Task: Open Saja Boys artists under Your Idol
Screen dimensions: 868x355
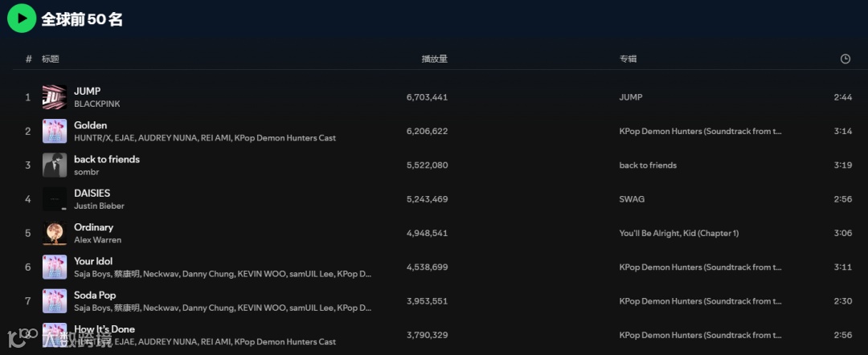Action: 223,274
